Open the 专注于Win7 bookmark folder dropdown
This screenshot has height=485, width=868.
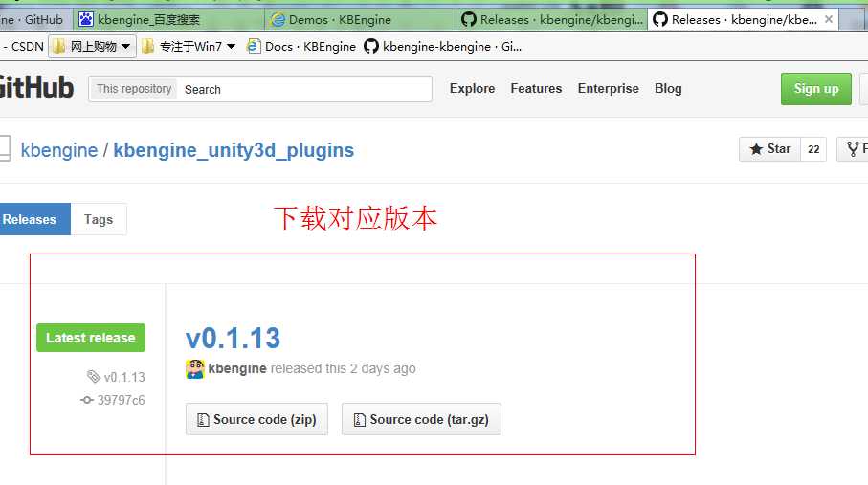189,47
